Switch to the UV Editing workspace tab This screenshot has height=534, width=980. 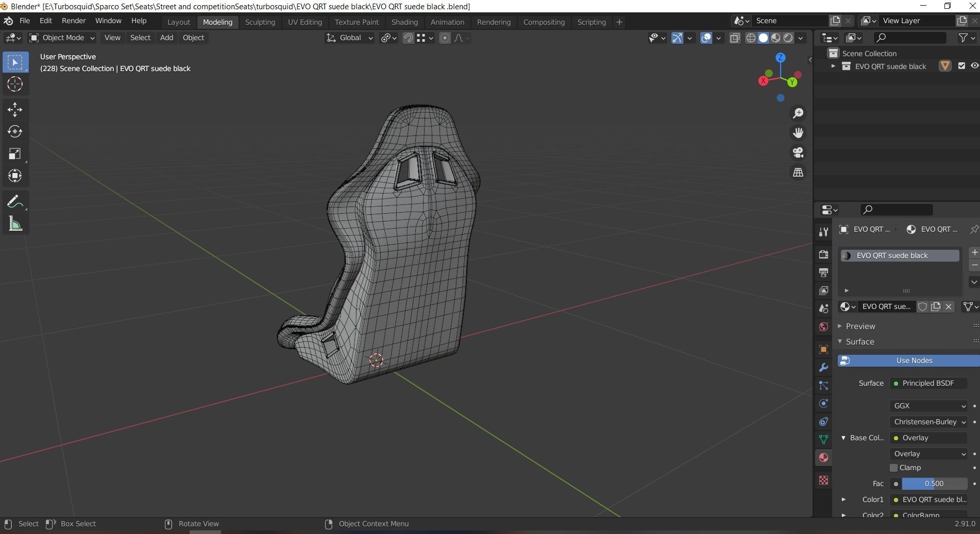point(305,22)
